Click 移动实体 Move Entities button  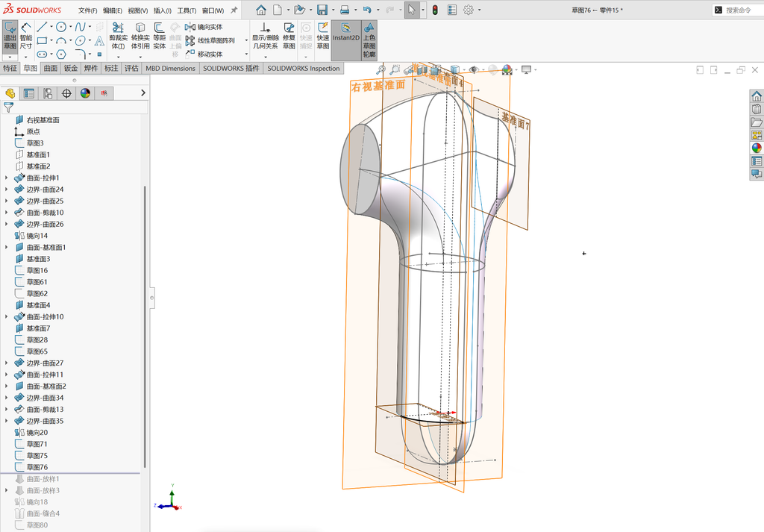(x=204, y=54)
